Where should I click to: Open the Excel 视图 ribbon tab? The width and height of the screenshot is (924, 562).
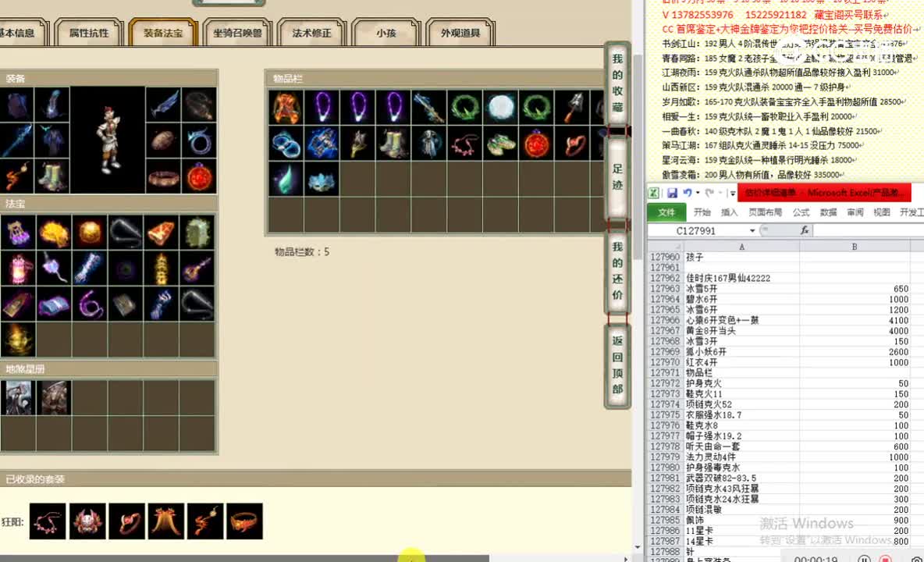[882, 212]
